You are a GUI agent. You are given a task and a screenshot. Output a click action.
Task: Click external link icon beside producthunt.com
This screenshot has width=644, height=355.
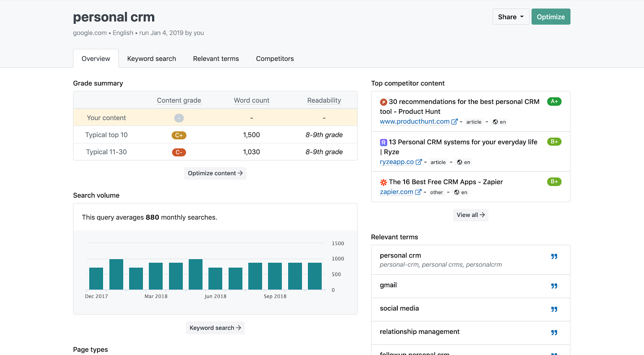pos(454,122)
